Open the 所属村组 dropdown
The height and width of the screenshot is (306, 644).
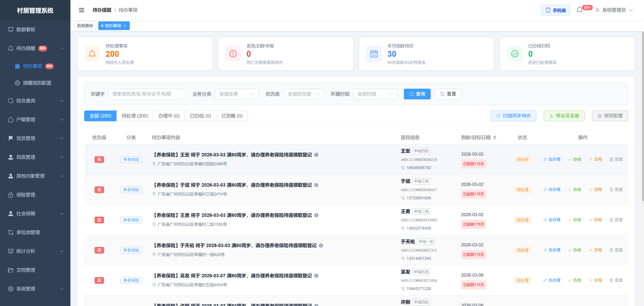click(x=375, y=94)
